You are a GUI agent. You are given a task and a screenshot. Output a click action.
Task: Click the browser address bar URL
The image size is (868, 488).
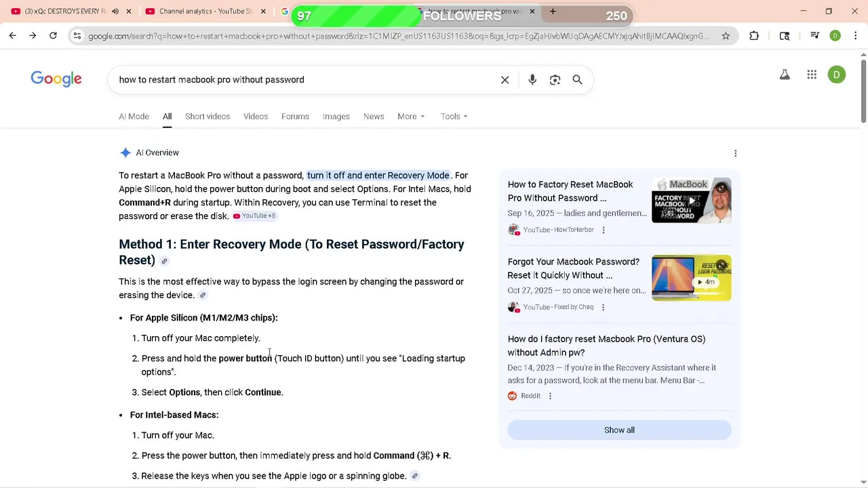click(x=399, y=36)
